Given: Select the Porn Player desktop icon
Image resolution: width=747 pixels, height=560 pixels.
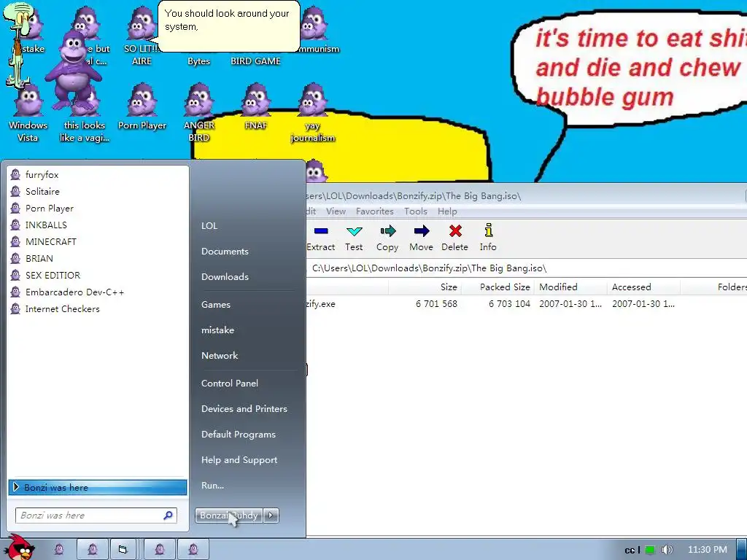Looking at the screenshot, I should tap(142, 107).
